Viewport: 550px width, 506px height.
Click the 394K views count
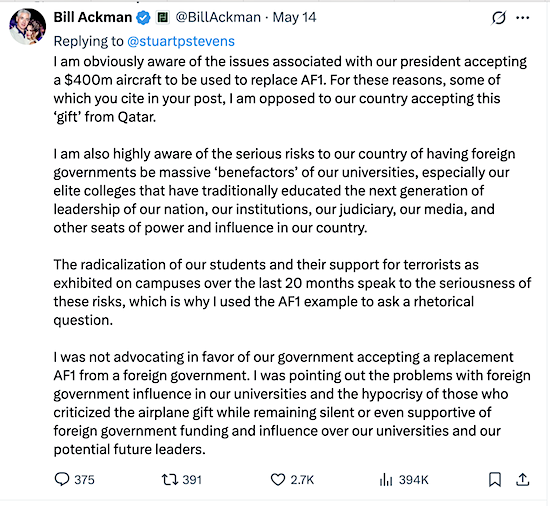pyautogui.click(x=414, y=479)
